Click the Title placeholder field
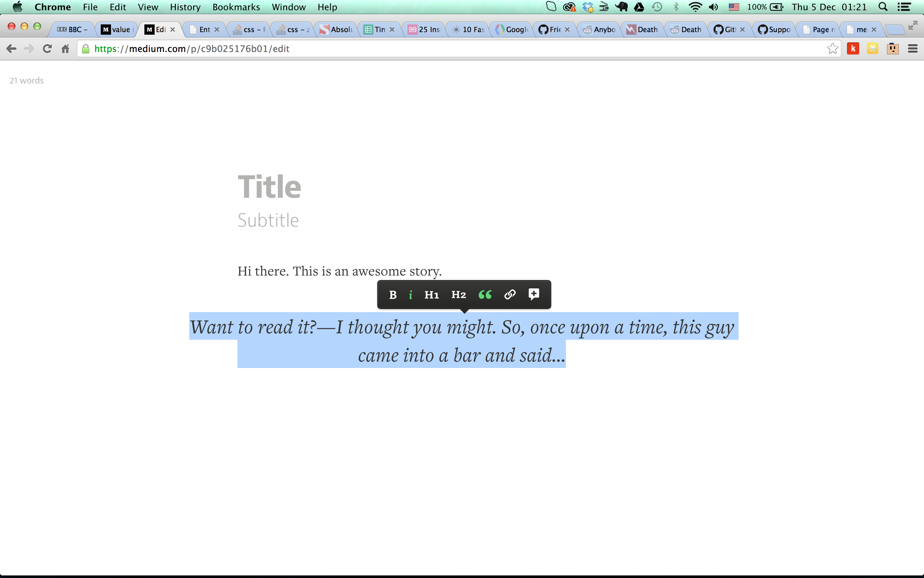Image resolution: width=924 pixels, height=578 pixels. click(269, 187)
